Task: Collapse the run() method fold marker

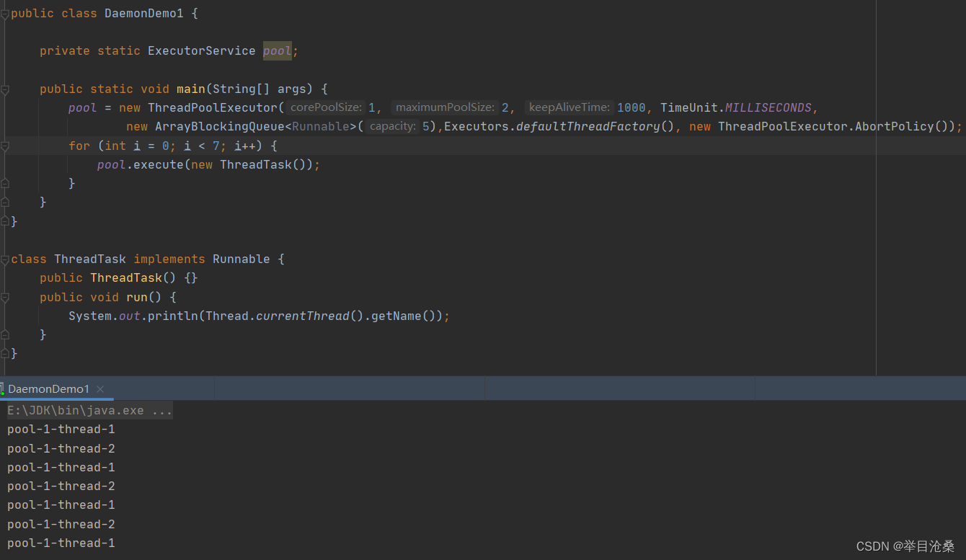Action: 4,297
